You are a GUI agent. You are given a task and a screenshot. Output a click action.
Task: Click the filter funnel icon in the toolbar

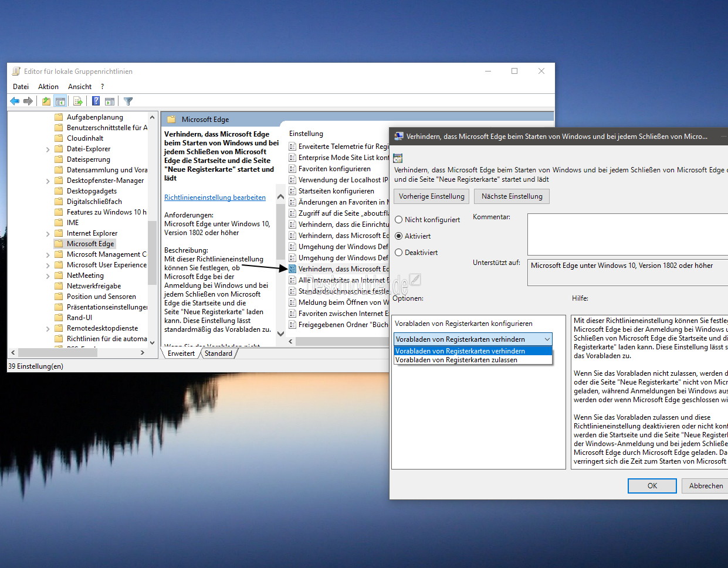coord(128,101)
